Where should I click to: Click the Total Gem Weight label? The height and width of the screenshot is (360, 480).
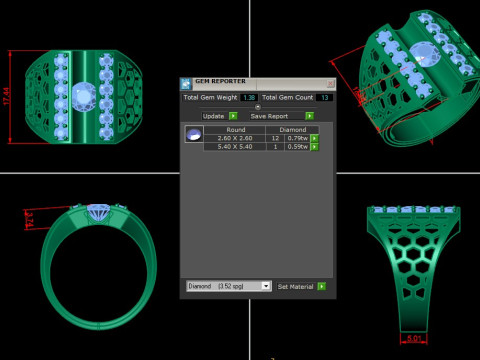(210, 97)
